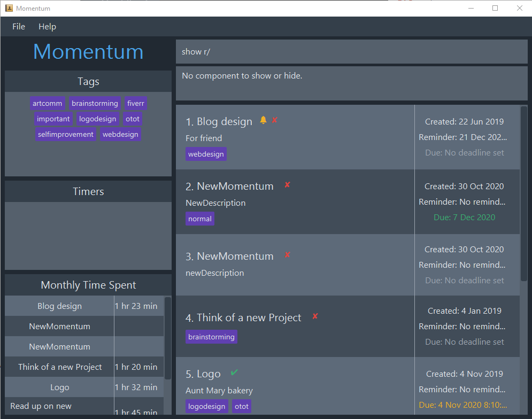Click the project list vertical scrollbar
Screen dimensions: 532x419
[524, 193]
